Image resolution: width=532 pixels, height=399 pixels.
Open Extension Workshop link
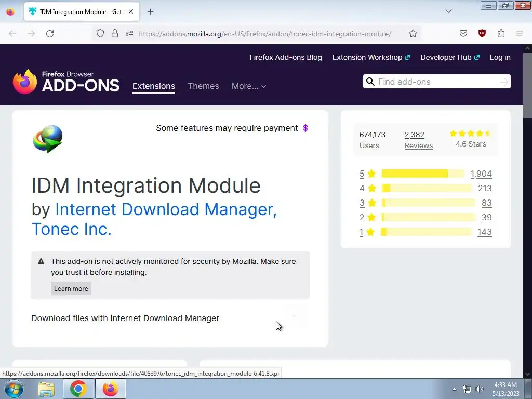[x=371, y=57]
